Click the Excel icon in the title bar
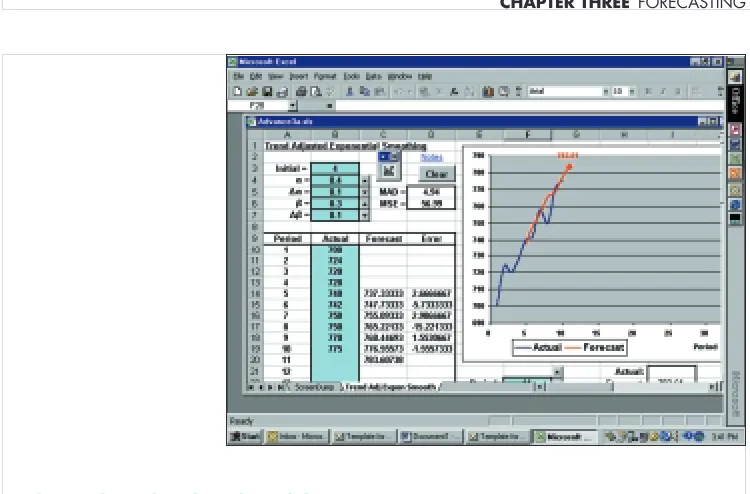Image resolution: width=750 pixels, height=494 pixels. (x=233, y=62)
